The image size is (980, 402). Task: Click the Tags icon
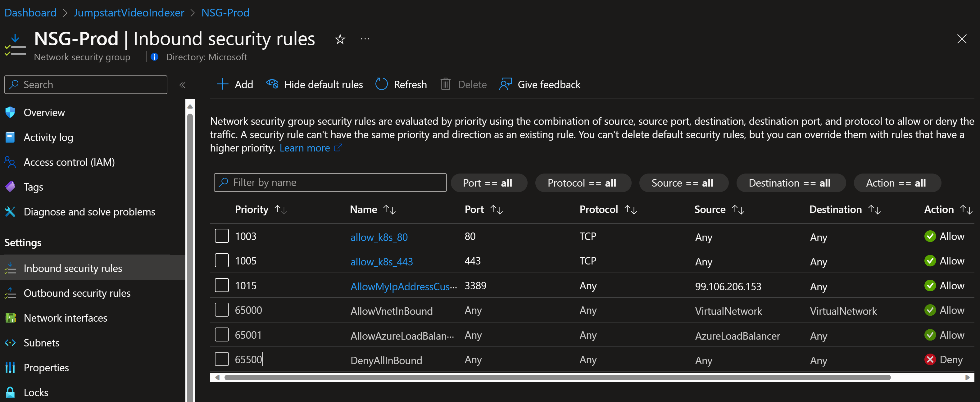10,187
